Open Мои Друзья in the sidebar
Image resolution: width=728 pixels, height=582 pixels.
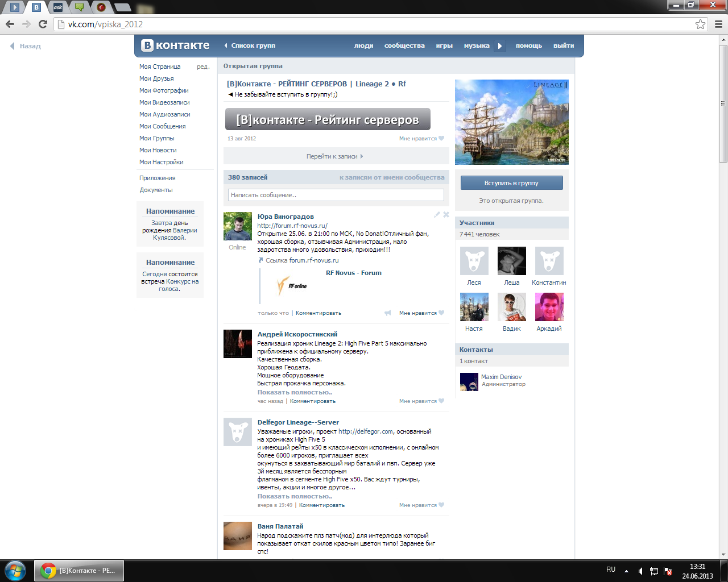[156, 78]
